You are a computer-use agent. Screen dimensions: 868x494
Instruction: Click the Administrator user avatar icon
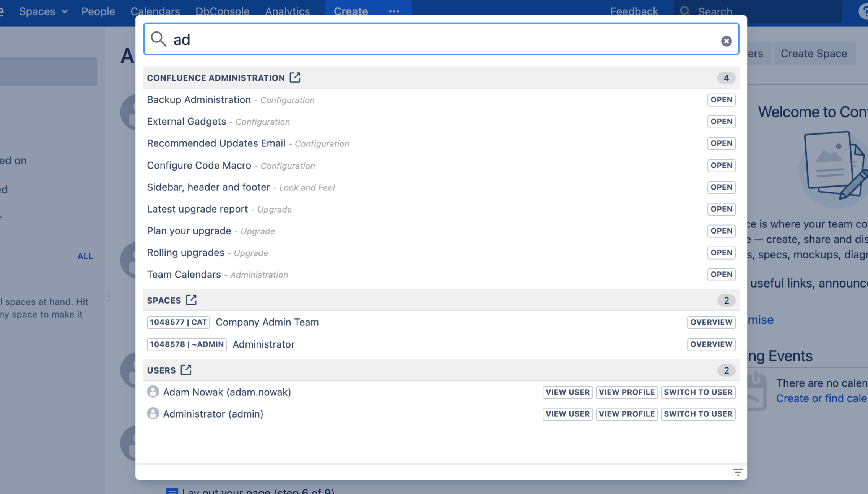(153, 413)
